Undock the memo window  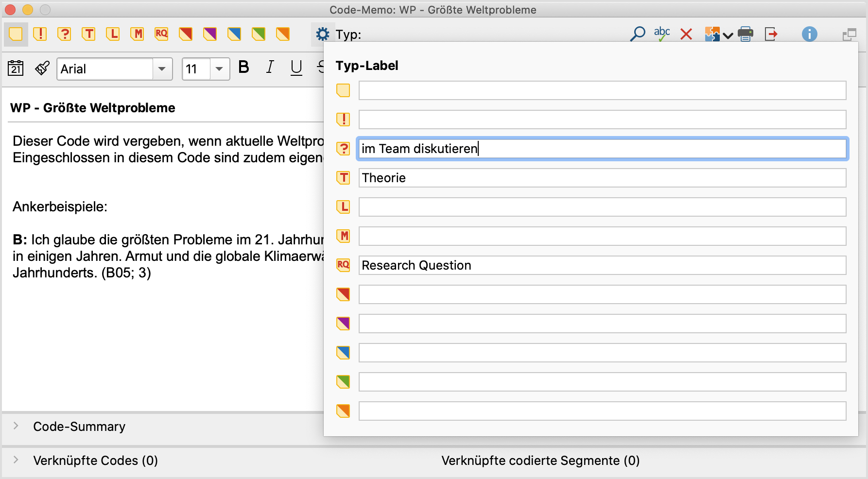coord(849,34)
